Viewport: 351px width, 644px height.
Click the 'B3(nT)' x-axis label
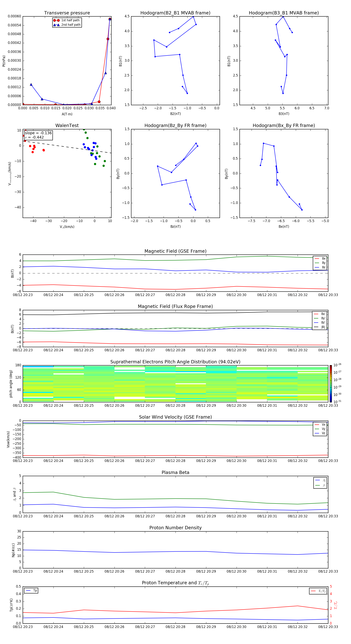coord(284,114)
